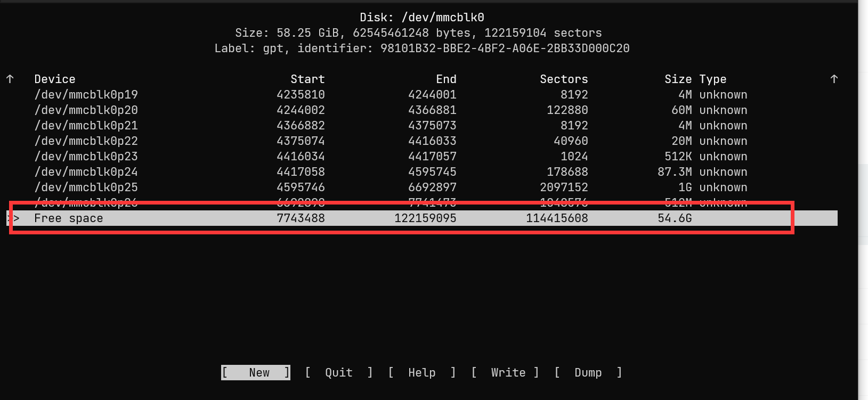The height and width of the screenshot is (400, 868).
Task: Pick the /dev/mmcblk0p22 partition entry
Action: click(86, 141)
